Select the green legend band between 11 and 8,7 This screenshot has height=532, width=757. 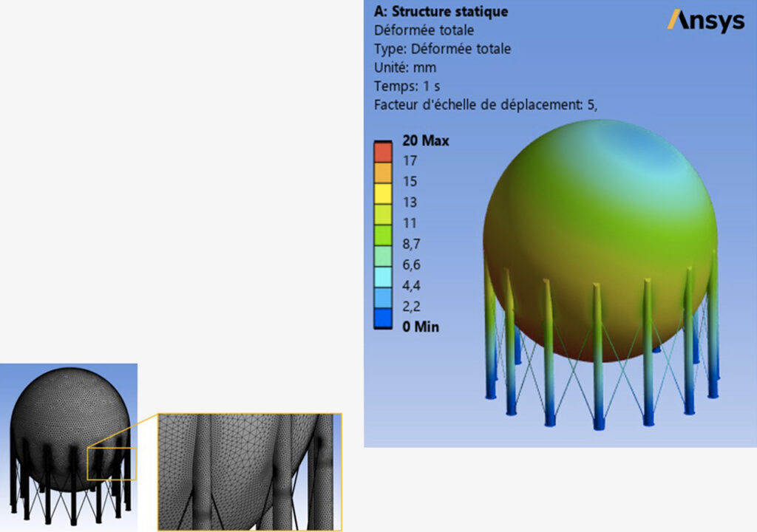pos(384,233)
